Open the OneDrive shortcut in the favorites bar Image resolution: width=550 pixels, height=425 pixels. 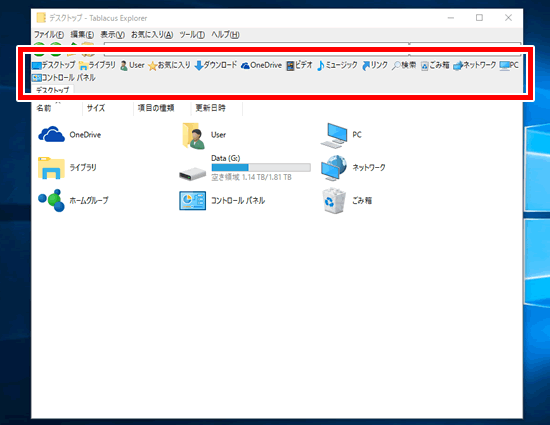261,65
